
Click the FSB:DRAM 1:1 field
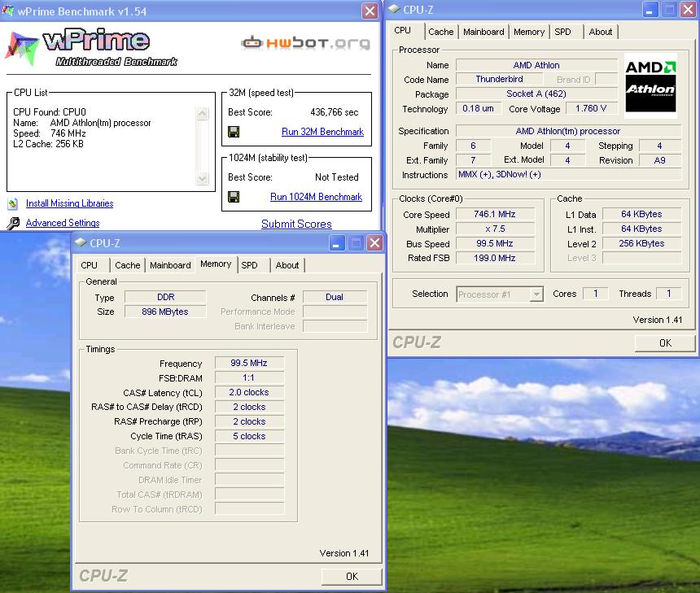[249, 377]
